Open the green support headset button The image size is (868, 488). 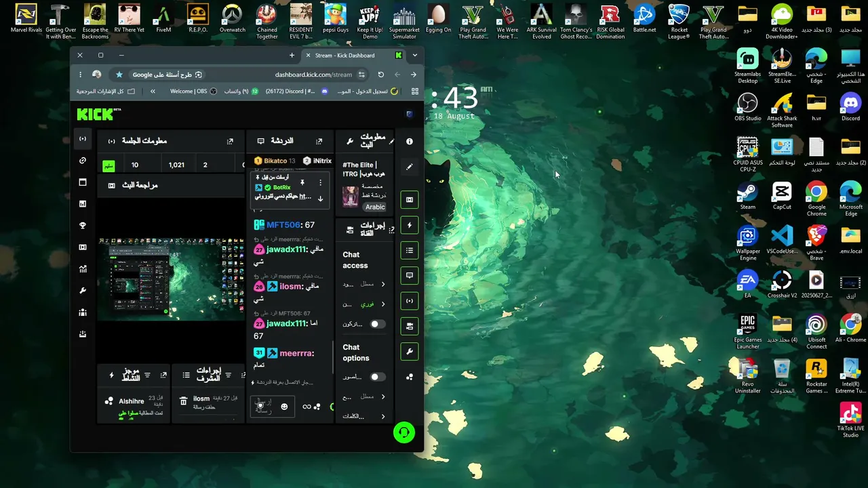[404, 432]
